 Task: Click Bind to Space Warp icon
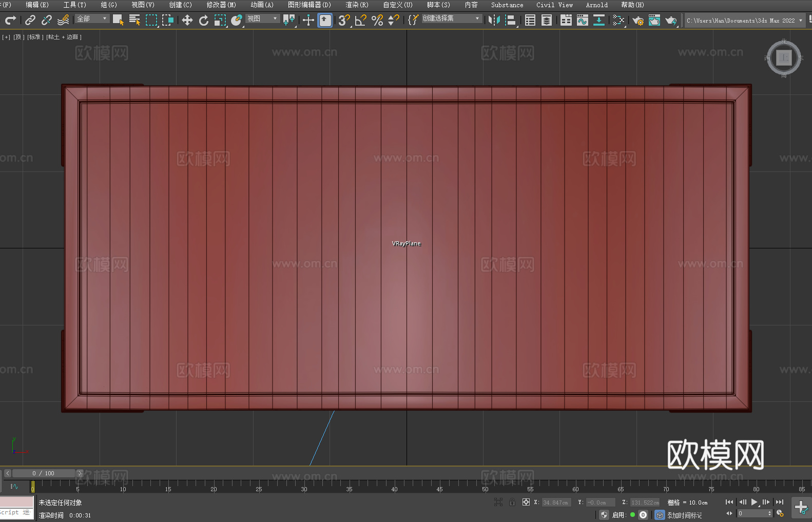point(63,20)
